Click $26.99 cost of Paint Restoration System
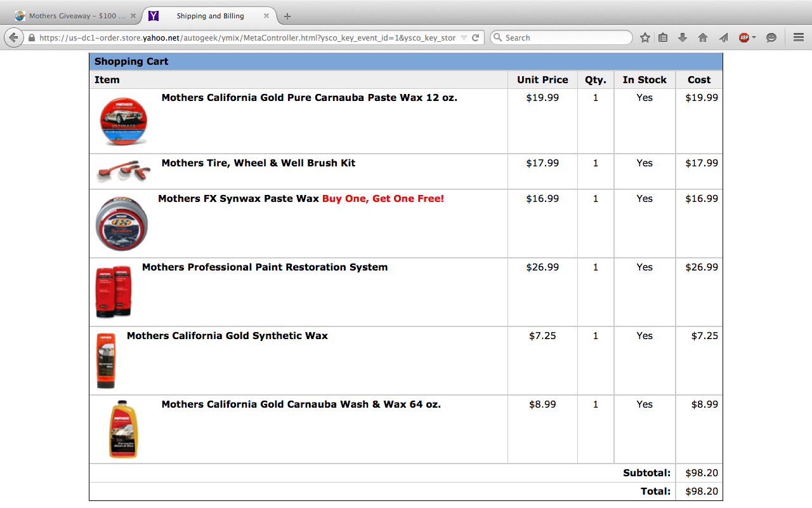 pos(702,267)
